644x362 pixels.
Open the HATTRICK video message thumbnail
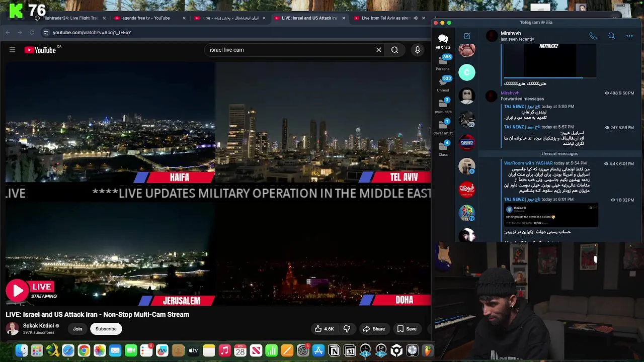coord(550,61)
